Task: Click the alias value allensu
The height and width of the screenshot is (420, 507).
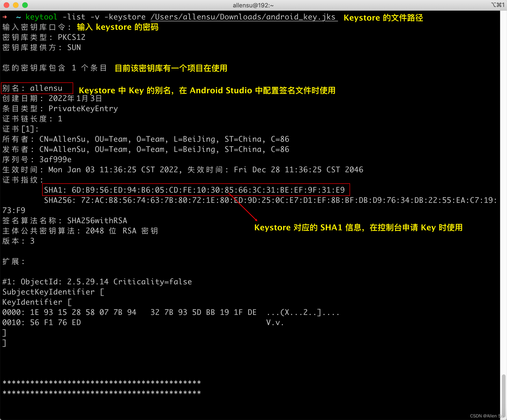Action: tap(46, 88)
